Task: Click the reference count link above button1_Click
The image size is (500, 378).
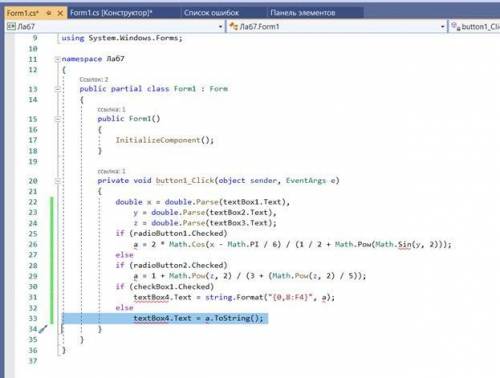Action: point(111,171)
